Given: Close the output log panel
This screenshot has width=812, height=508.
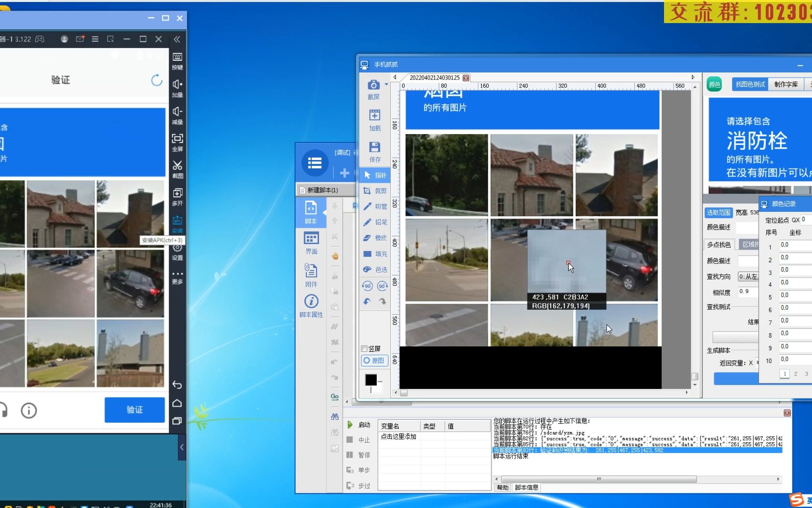Looking at the screenshot, I should click(787, 413).
